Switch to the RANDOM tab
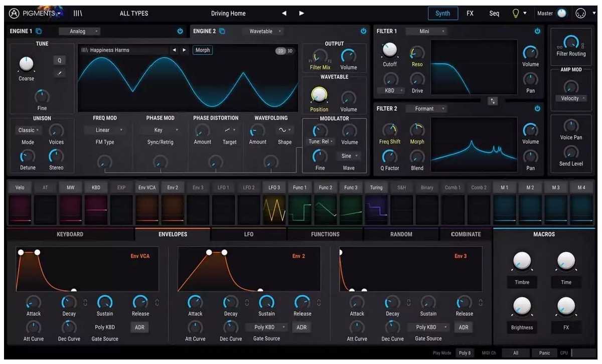Viewport: 602px width, 364px height. tap(401, 234)
